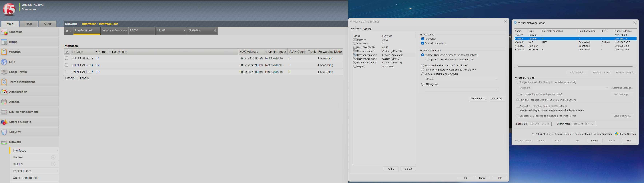644x183 pixels.
Task: Click the Subnet IP input field
Action: 540,124
